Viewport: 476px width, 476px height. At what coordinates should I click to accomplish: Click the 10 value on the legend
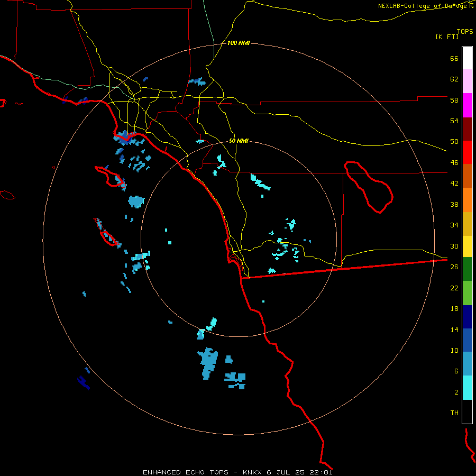pos(454,350)
